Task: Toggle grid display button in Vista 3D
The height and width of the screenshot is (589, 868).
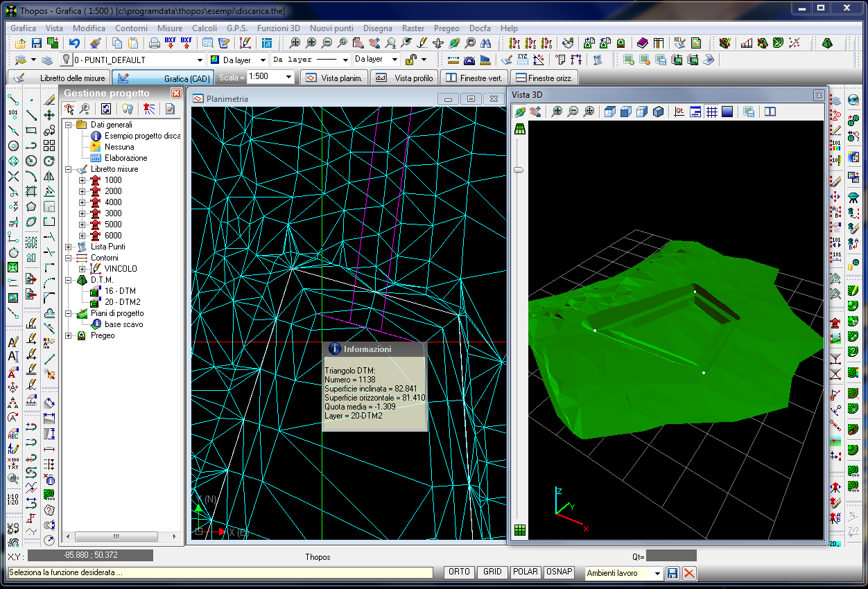Action: click(x=711, y=112)
